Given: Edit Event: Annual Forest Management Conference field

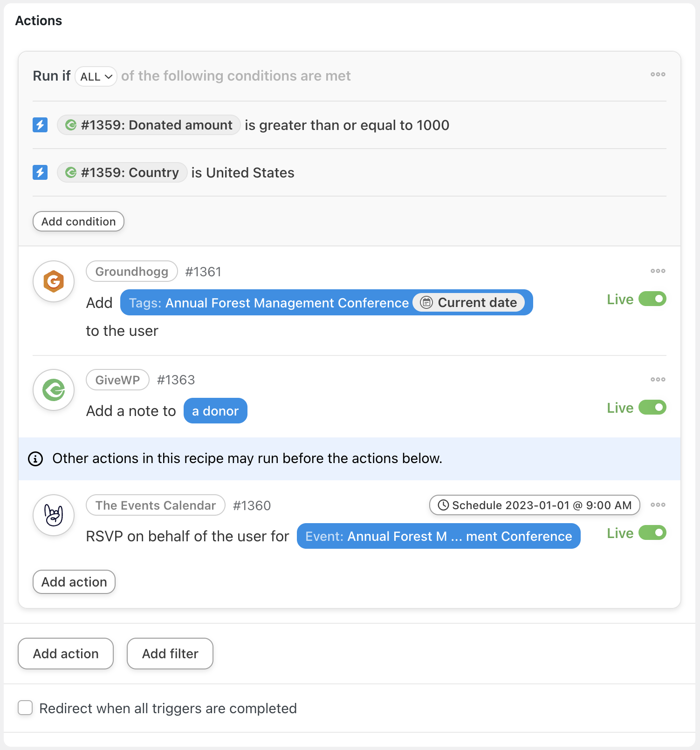Looking at the screenshot, I should (x=439, y=536).
